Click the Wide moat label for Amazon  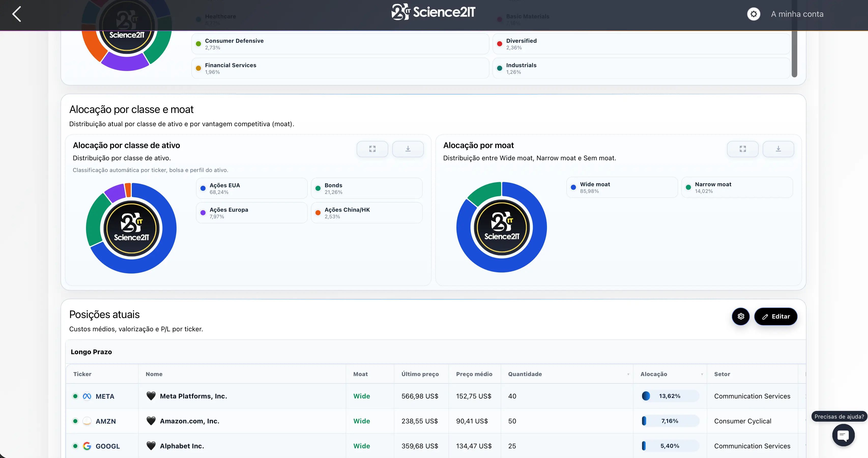(x=361, y=421)
